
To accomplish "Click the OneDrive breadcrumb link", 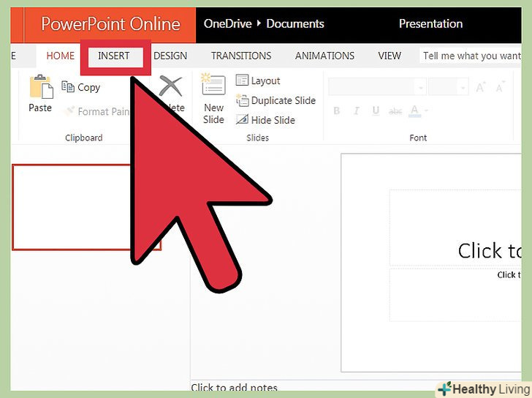I will click(228, 23).
